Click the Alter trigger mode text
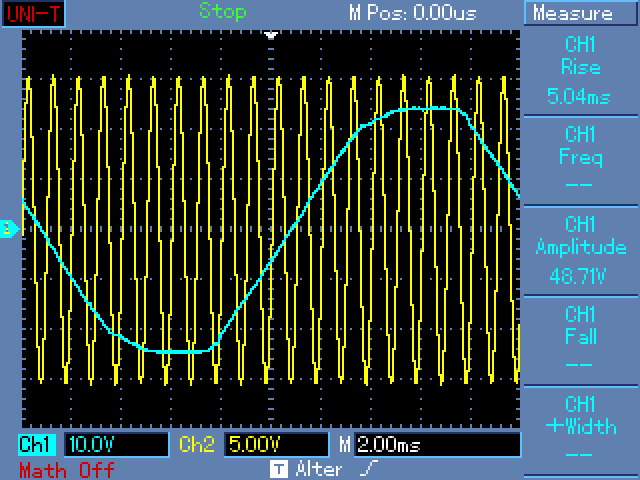Viewport: 640px width, 480px height. pyautogui.click(x=319, y=469)
